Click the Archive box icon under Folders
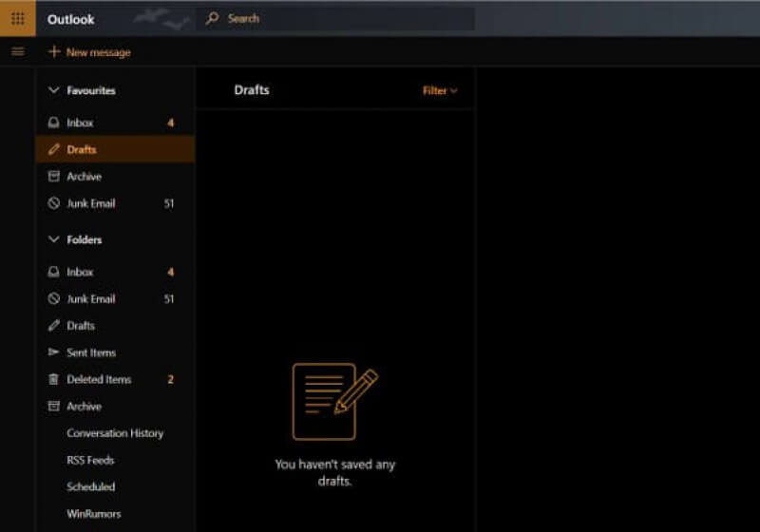Viewport: 760px width, 532px height. point(54,406)
